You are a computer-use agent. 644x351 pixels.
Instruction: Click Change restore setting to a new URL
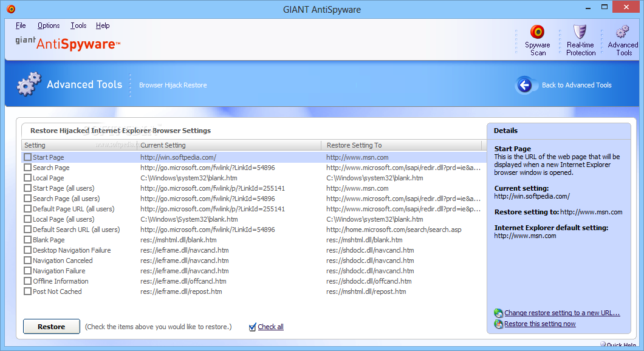562,313
